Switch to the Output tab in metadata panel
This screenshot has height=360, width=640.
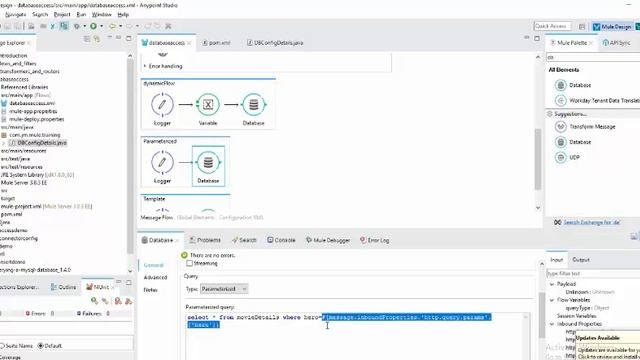tap(581, 260)
